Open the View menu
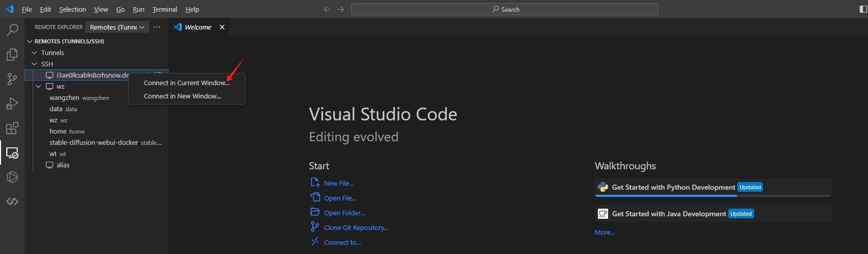Image resolution: width=868 pixels, height=254 pixels. coord(101,9)
